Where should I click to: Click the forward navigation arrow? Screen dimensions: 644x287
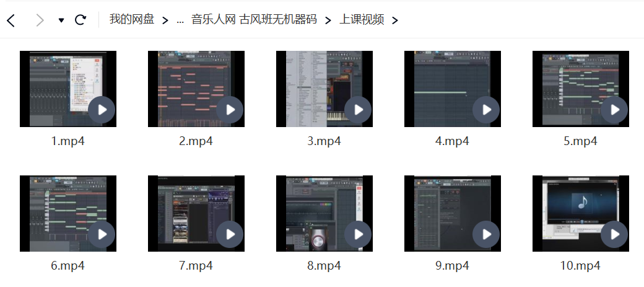pos(40,20)
